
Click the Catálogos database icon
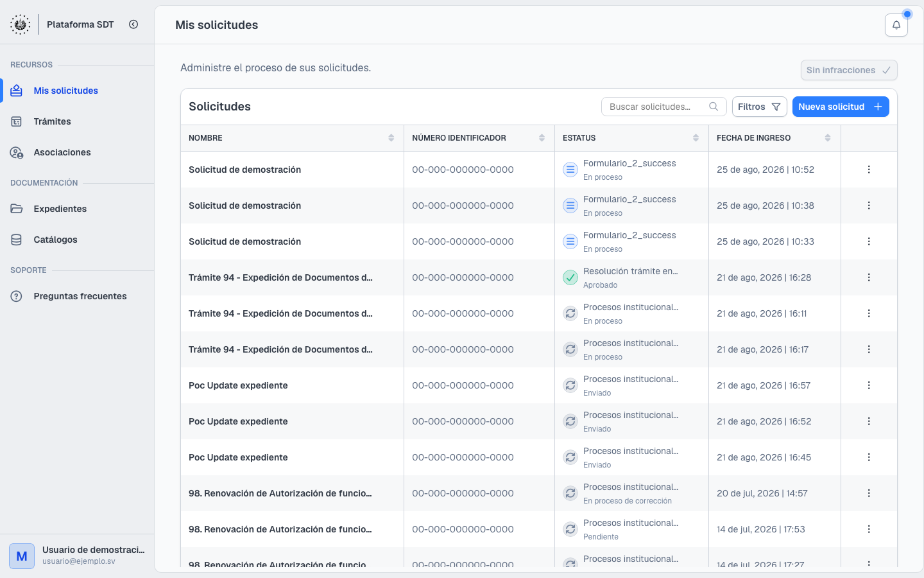[17, 240]
